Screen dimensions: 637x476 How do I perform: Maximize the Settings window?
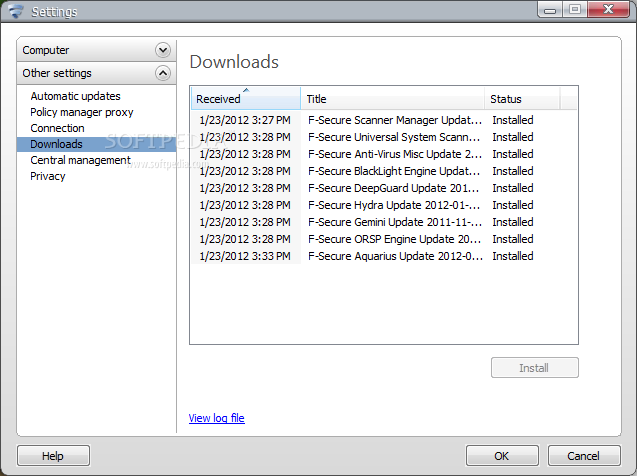574,10
